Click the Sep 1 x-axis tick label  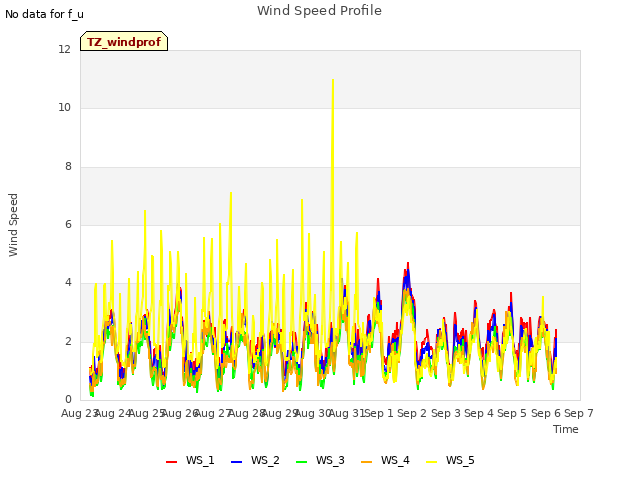379,413
